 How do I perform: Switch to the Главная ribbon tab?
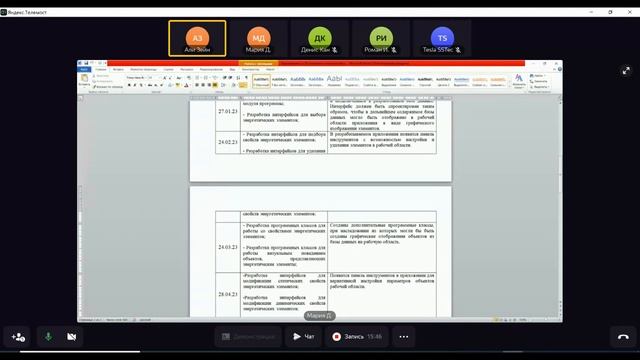click(x=101, y=69)
